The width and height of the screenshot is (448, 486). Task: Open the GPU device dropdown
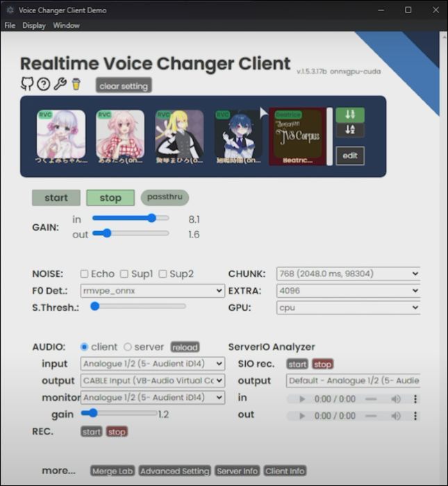(348, 308)
